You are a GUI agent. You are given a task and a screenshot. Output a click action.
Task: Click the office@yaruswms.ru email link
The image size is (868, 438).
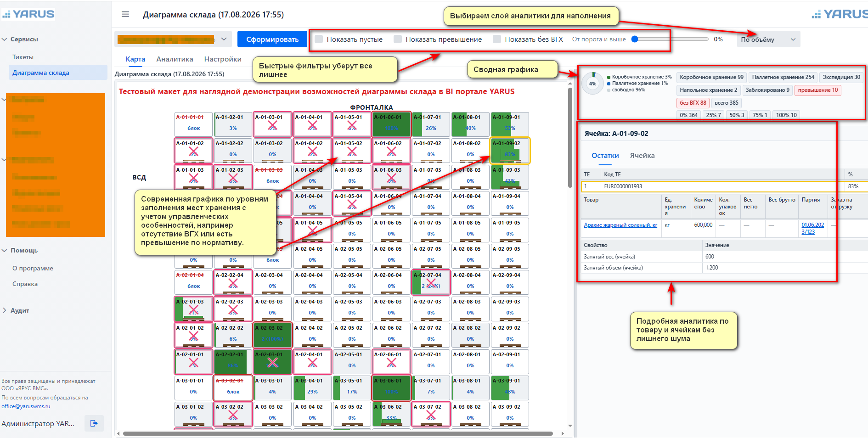(x=26, y=406)
